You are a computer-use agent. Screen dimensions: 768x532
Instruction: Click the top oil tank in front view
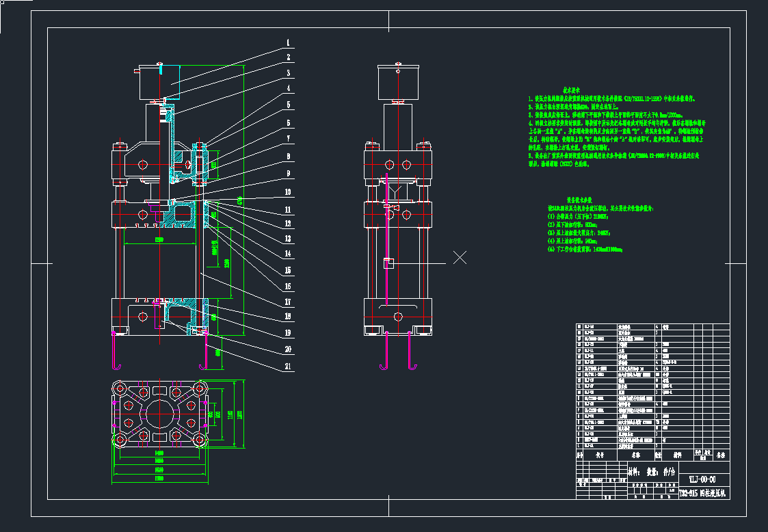pos(158,83)
